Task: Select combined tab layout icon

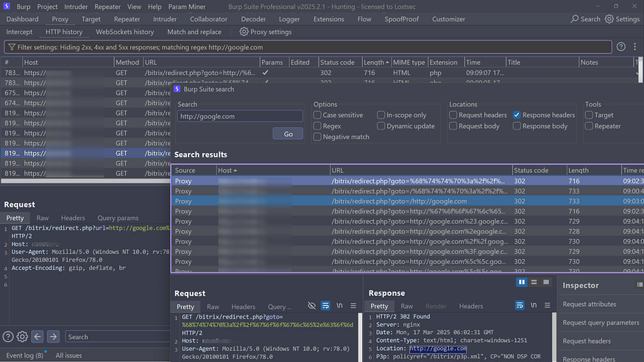Action: coord(546,282)
